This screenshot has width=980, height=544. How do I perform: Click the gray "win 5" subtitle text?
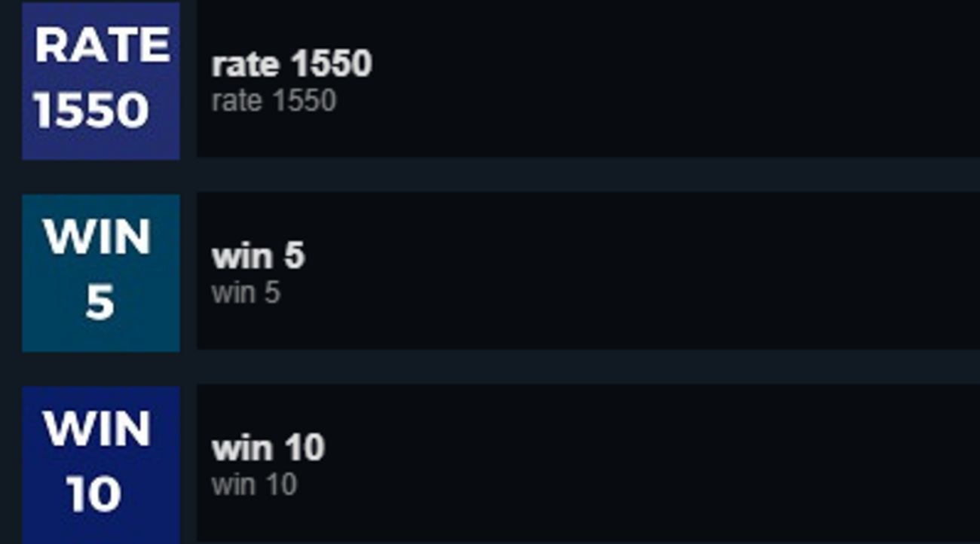[x=246, y=293]
